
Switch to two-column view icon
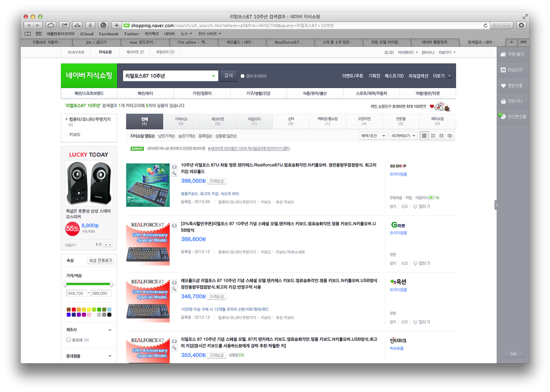pos(441,136)
